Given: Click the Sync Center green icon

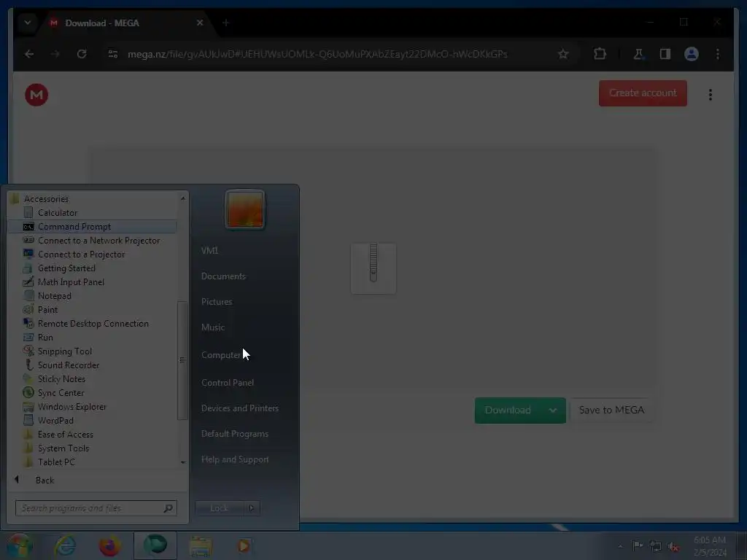Looking at the screenshot, I should (28, 393).
